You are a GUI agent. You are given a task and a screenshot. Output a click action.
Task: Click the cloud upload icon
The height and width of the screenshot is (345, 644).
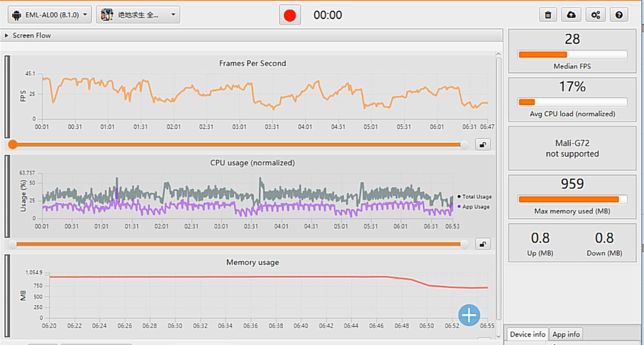point(572,15)
